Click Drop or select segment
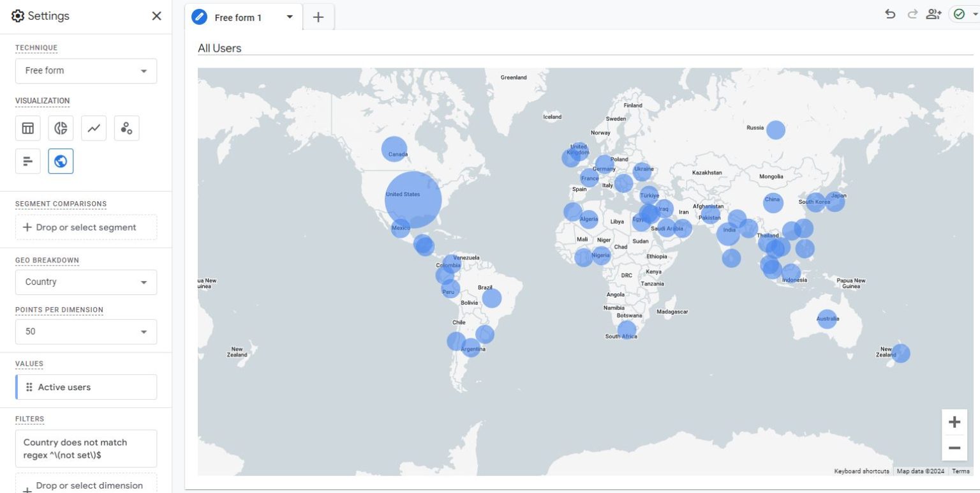This screenshot has height=493, width=980. (86, 227)
